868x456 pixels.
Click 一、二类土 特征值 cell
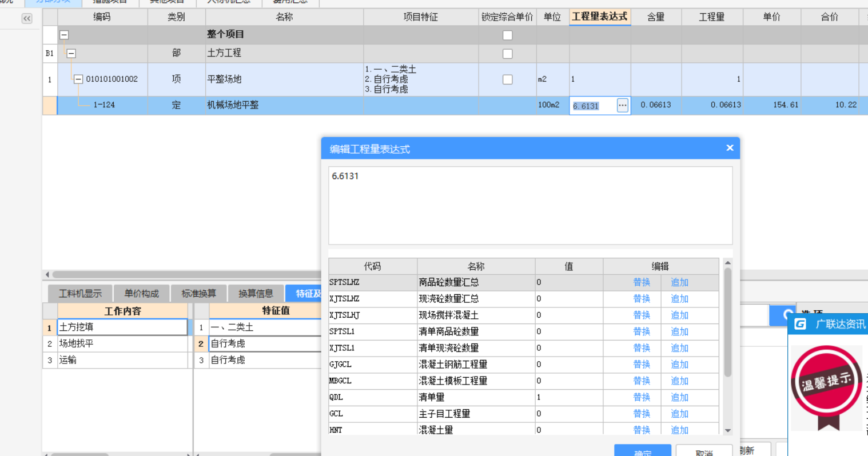(x=265, y=327)
